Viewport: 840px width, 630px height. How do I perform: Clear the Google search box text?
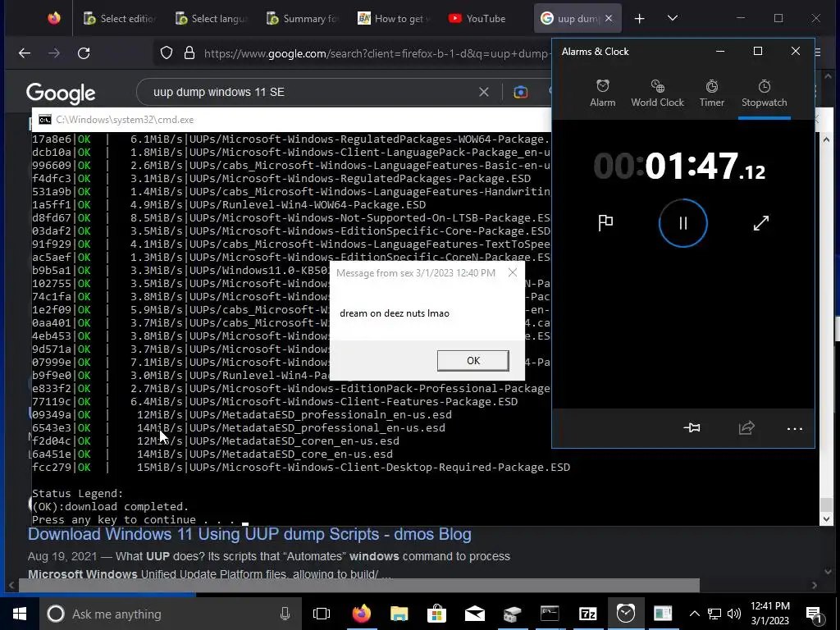click(484, 92)
